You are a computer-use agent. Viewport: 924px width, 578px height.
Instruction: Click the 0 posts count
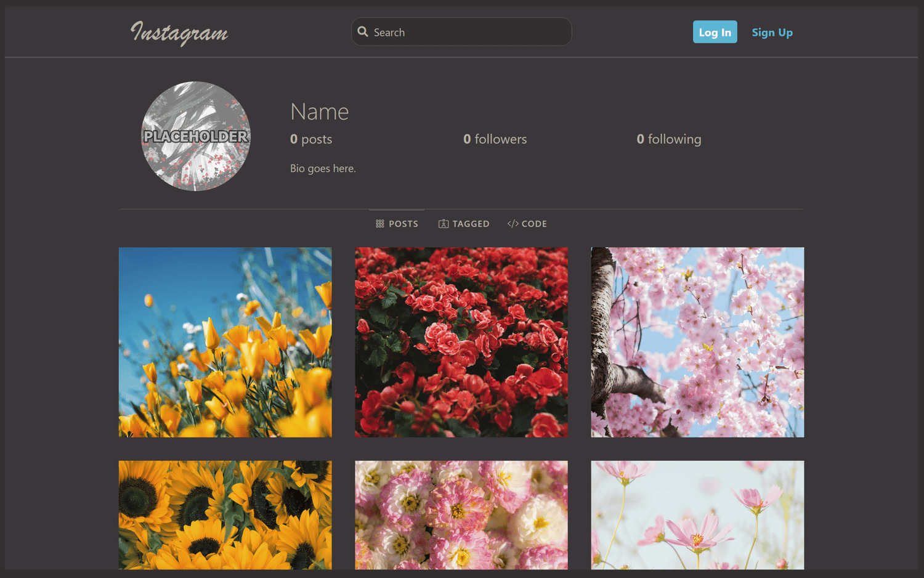click(x=311, y=139)
